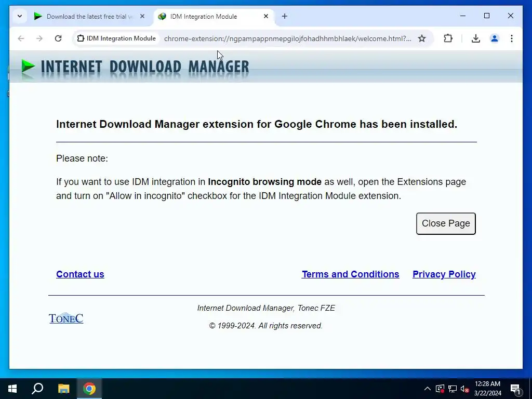The width and height of the screenshot is (532, 399).
Task: Minimize the Chrome window
Action: coord(463,16)
